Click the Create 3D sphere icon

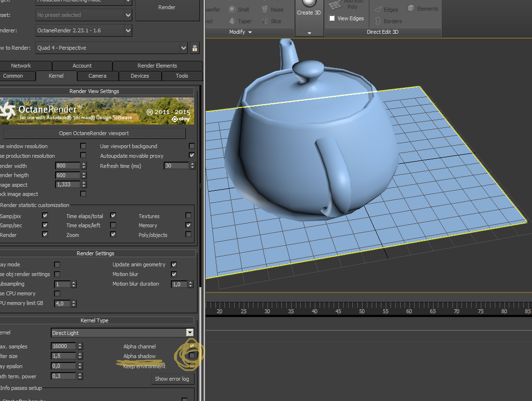point(309,3)
